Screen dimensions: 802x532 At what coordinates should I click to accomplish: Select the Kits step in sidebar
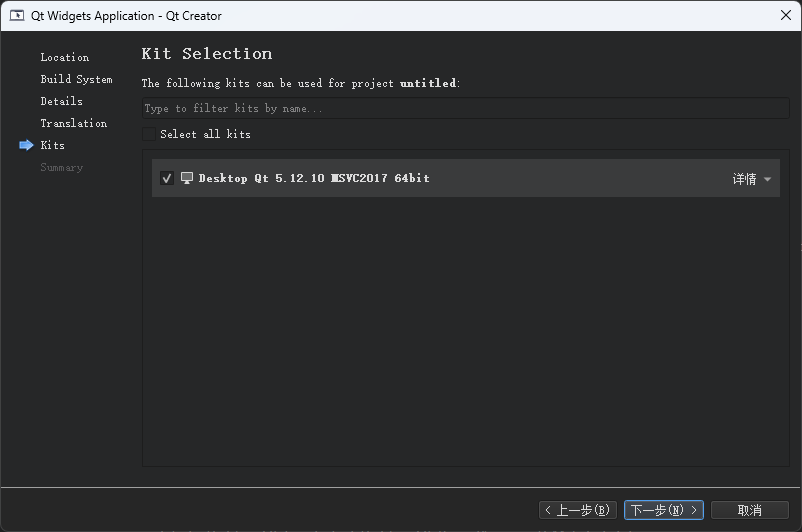[x=52, y=145]
